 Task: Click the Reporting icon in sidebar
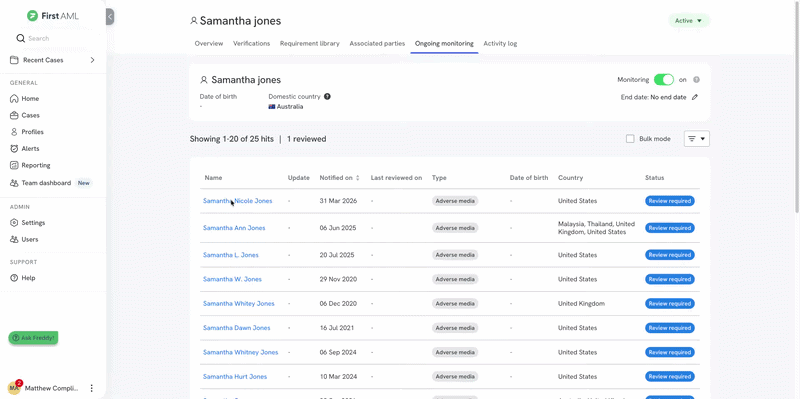14,165
